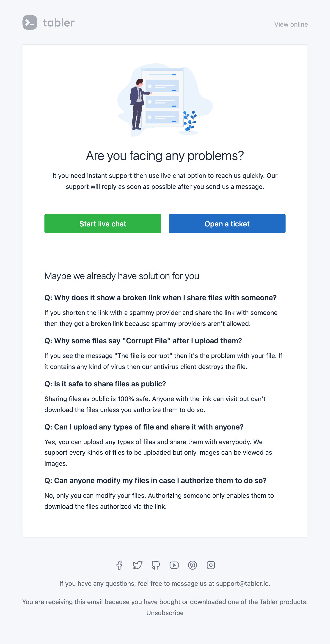The image size is (330, 644).
Task: Open a ticket button
Action: click(x=227, y=223)
